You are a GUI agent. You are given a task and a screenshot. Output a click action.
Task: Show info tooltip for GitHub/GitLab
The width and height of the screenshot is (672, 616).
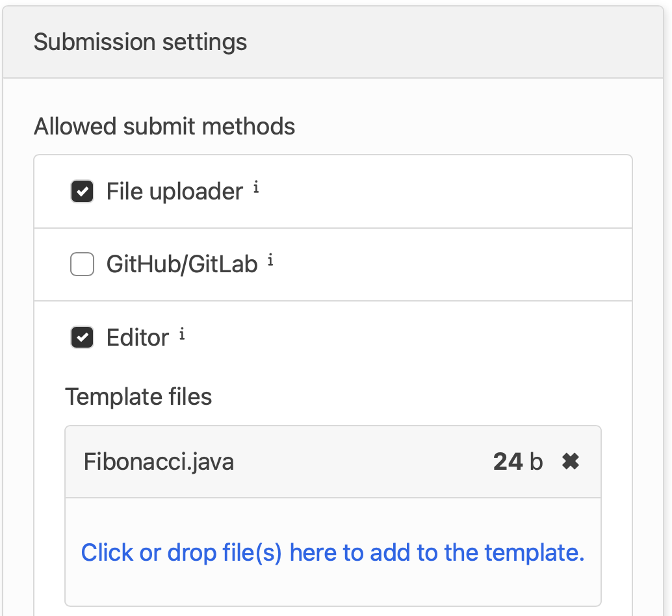pos(270,261)
